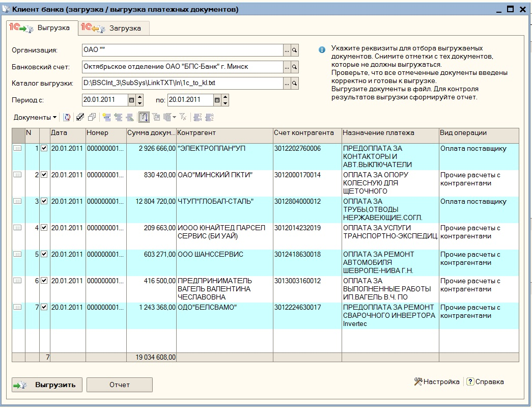532x408 pixels.
Task: Open the bank account selection ellipsis button
Action: 287,67
